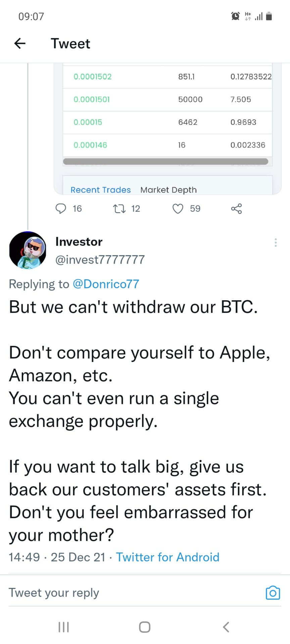Type in the Tweet your reply field

134,593
